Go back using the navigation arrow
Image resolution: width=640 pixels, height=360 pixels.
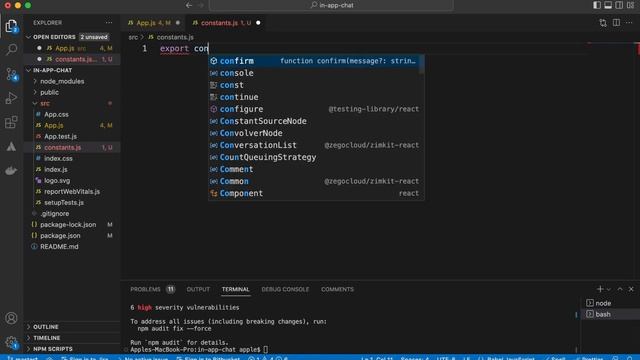(x=189, y=5)
